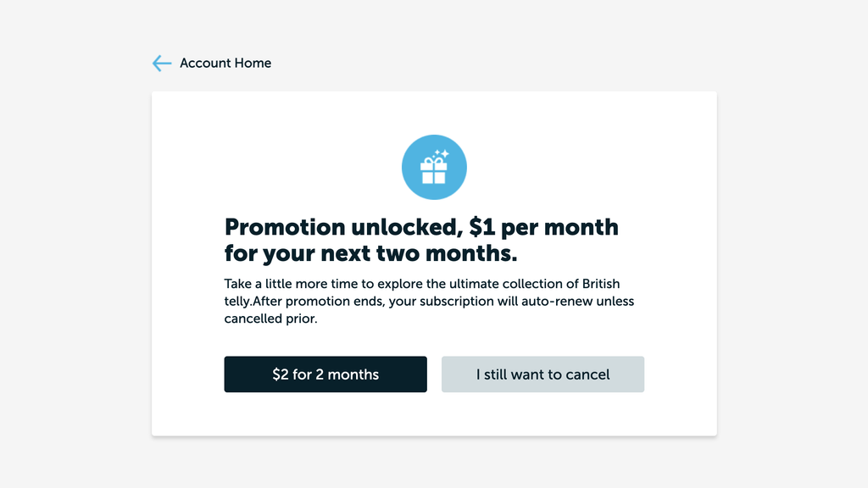Click the gift box icon above the headline

(x=434, y=167)
